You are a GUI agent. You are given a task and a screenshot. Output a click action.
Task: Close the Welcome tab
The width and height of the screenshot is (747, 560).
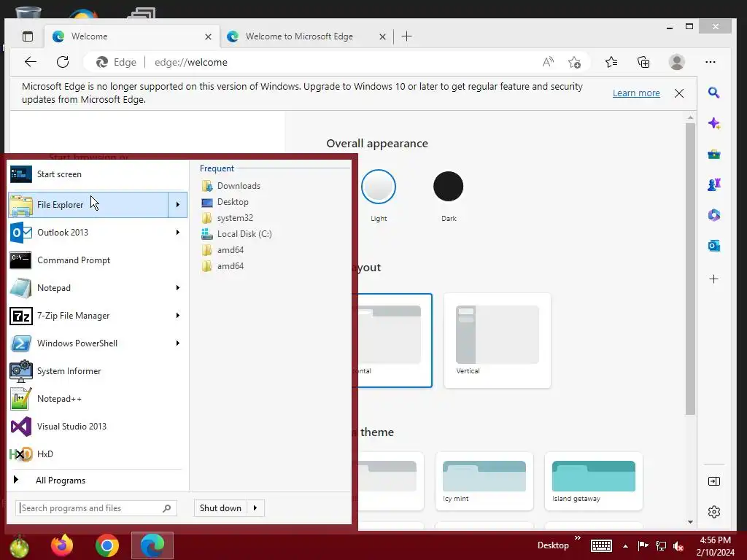tap(208, 36)
